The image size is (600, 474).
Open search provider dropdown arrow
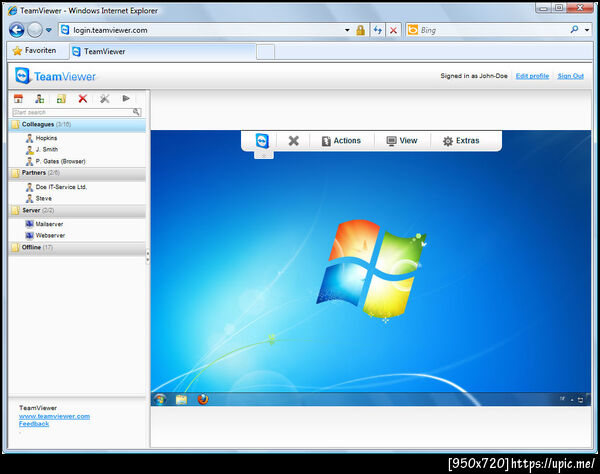(587, 30)
